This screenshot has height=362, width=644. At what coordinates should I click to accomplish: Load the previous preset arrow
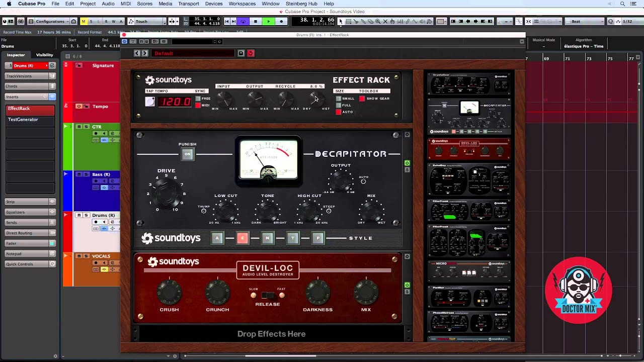click(x=137, y=53)
